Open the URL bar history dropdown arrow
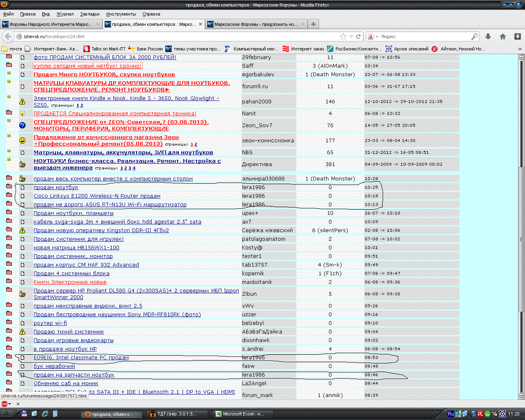The width and height of the screenshot is (525, 420). click(351, 37)
